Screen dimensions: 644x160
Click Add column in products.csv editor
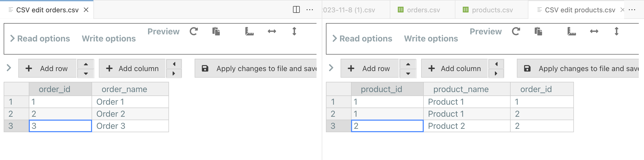pos(454,68)
